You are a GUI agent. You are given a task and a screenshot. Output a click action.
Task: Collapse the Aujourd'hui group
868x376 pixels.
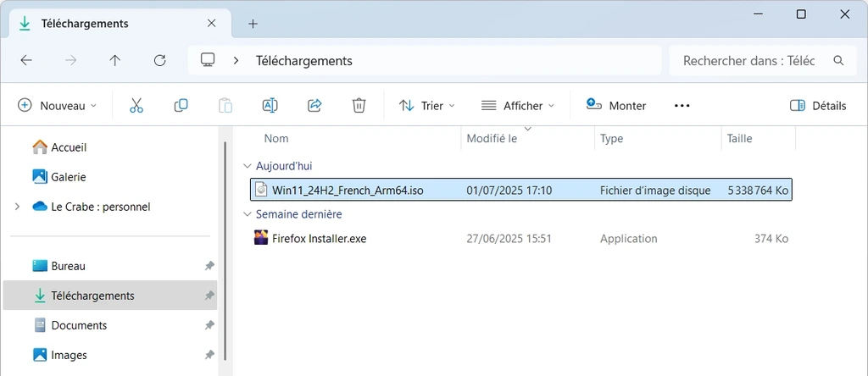click(x=246, y=166)
